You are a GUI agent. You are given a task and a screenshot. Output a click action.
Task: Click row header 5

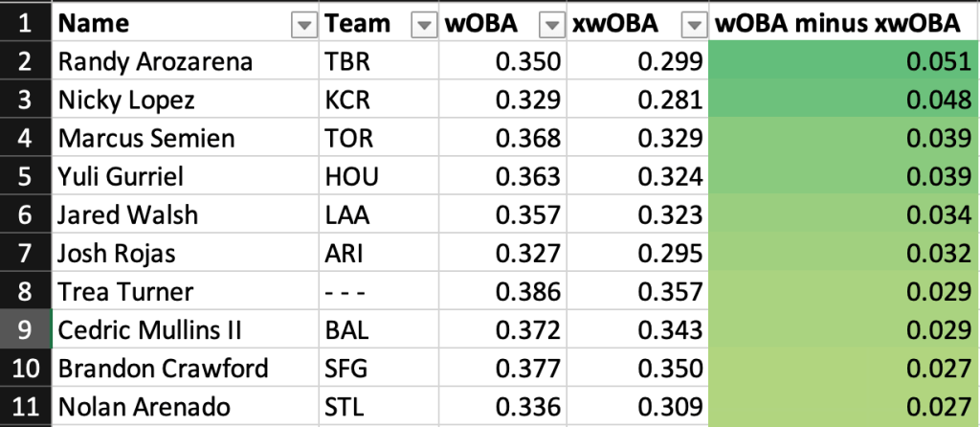click(x=23, y=177)
